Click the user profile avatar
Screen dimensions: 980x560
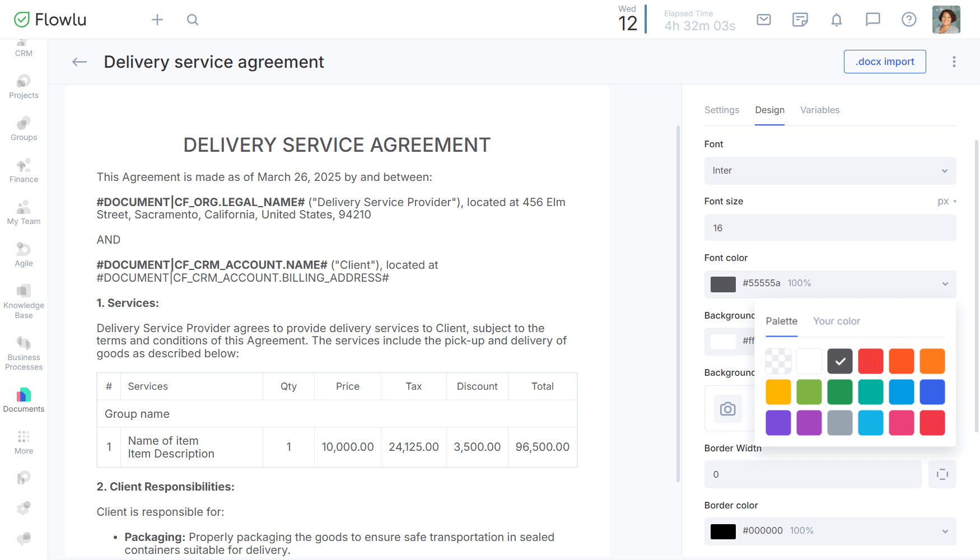946,20
